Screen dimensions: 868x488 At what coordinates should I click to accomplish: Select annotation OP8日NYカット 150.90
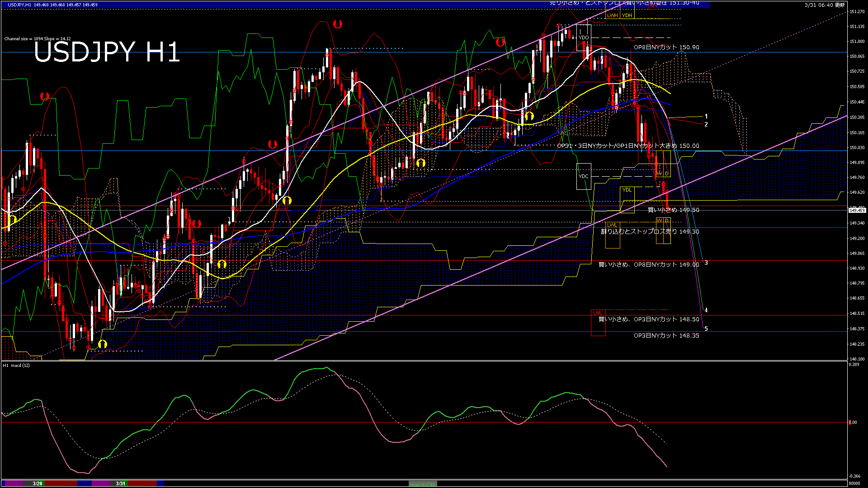pyautogui.click(x=666, y=47)
